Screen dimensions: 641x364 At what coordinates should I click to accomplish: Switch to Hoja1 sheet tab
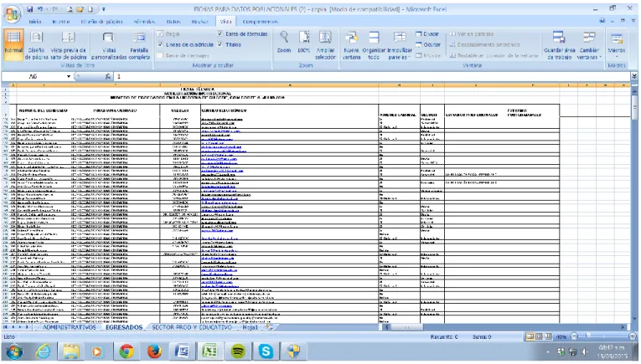[x=251, y=327]
